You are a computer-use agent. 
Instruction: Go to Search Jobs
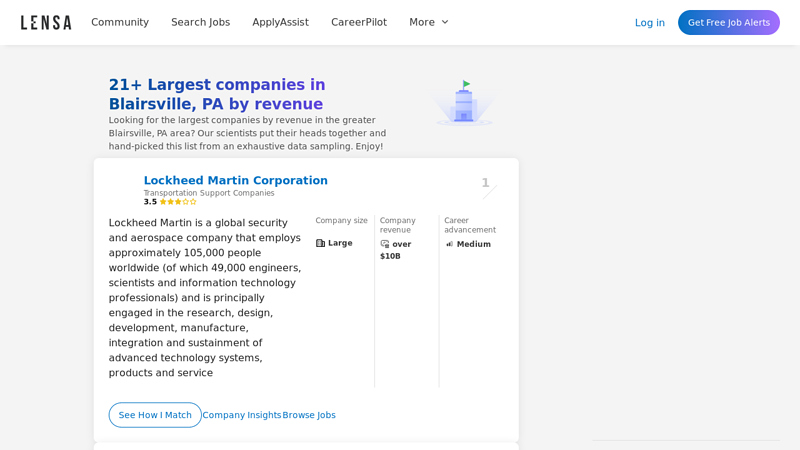click(x=200, y=22)
